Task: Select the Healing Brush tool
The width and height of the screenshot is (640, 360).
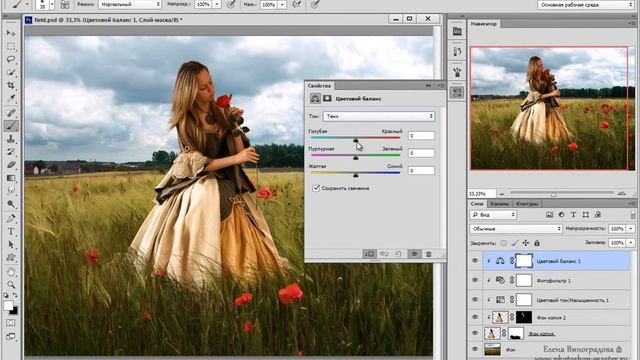Action: (x=11, y=113)
